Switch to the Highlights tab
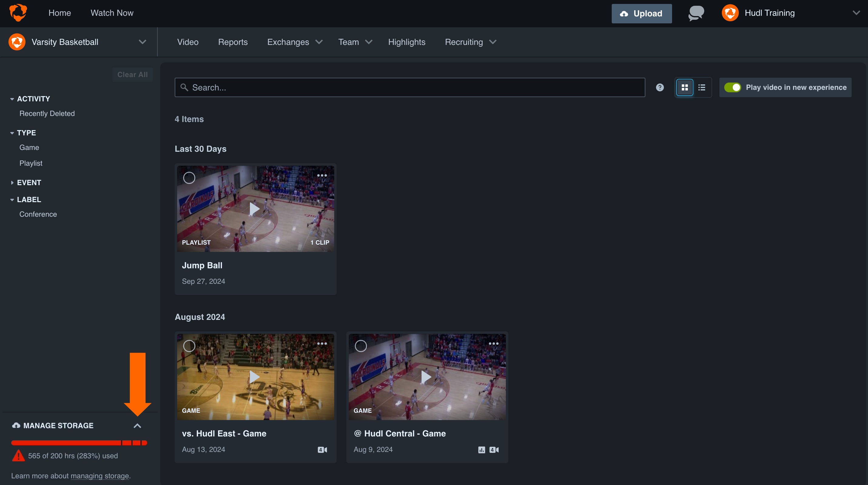The image size is (868, 485). pyautogui.click(x=406, y=42)
